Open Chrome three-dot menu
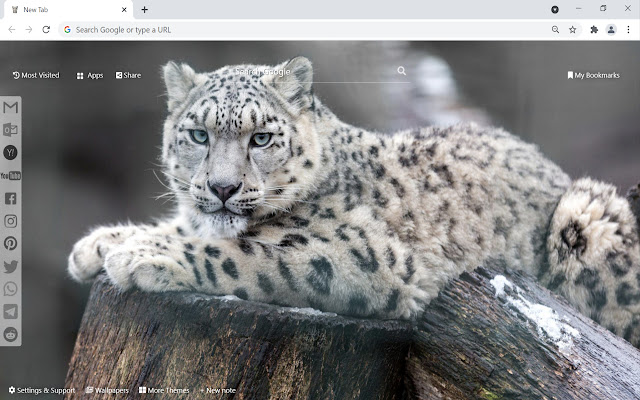This screenshot has height=400, width=640. 628,29
